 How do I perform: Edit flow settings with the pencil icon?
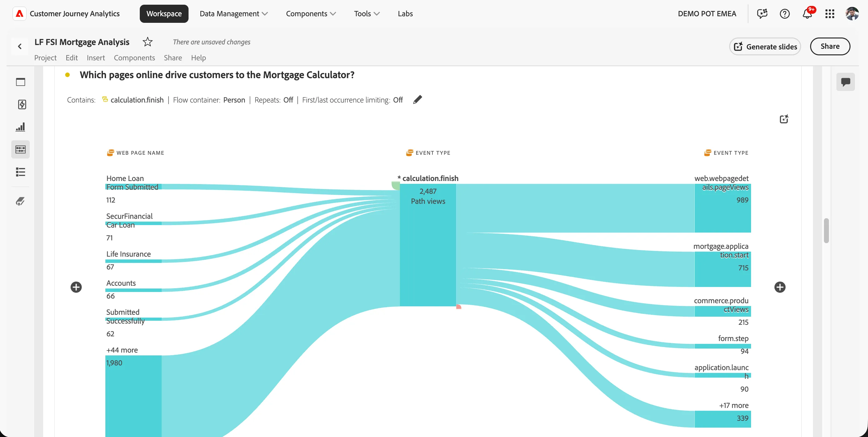(417, 100)
